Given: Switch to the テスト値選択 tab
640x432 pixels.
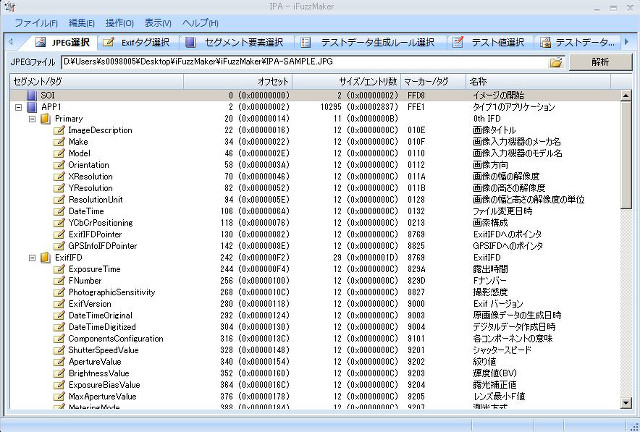Looking at the screenshot, I should [489, 42].
